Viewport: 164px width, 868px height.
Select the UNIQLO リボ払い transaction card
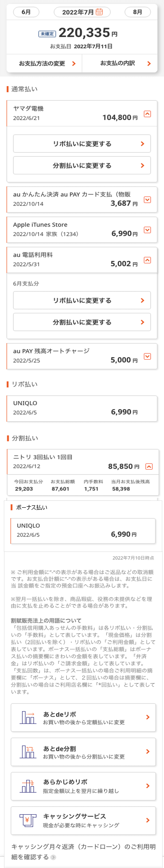click(x=82, y=408)
